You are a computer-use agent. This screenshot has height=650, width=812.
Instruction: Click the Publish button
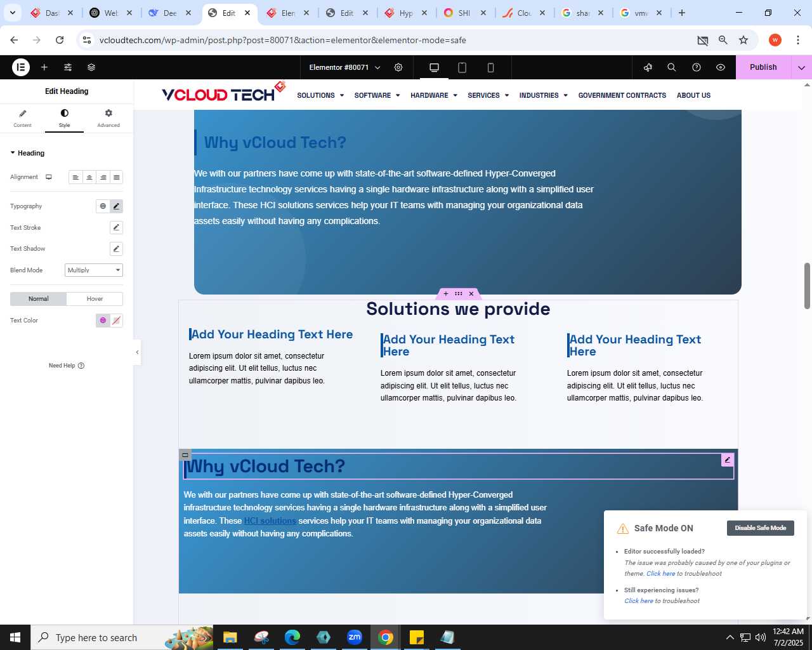click(763, 67)
